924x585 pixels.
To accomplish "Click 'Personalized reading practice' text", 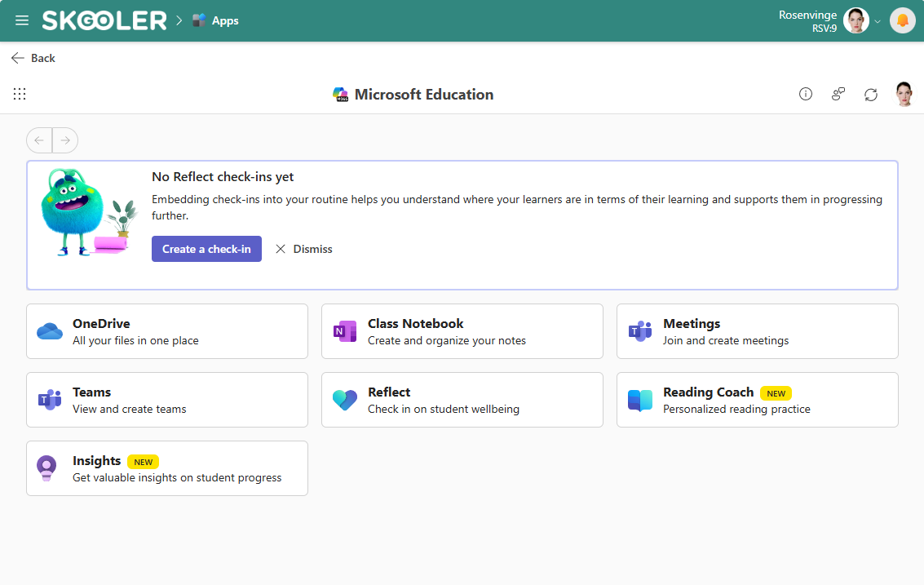I will click(736, 410).
